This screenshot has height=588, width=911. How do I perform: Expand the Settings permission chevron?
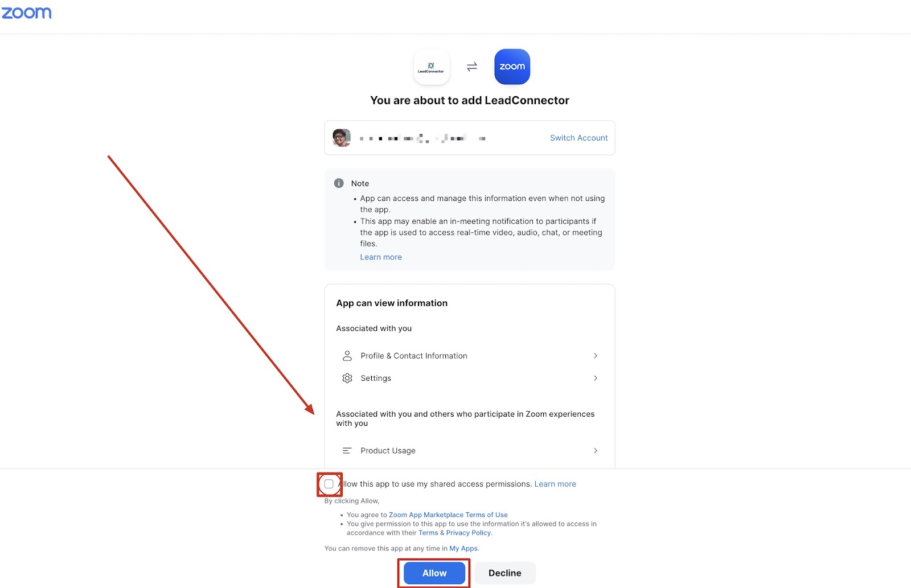point(596,378)
